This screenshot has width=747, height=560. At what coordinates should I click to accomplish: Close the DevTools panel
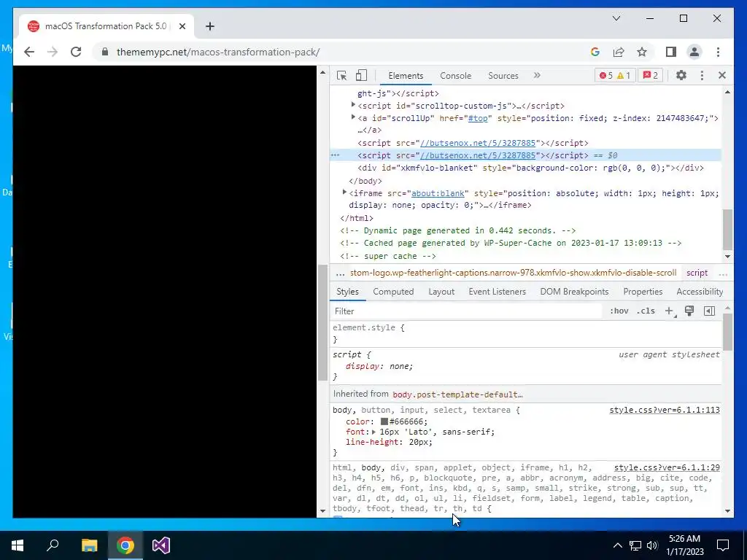(722, 75)
